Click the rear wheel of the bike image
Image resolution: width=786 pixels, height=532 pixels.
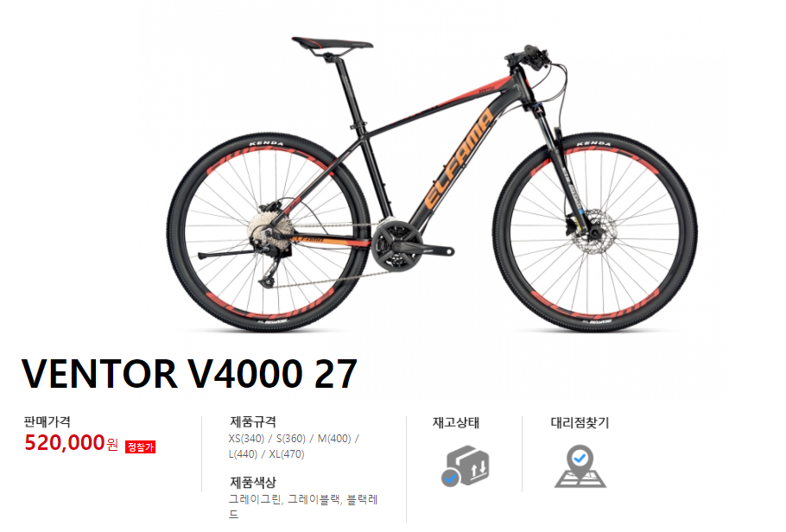pyautogui.click(x=269, y=232)
